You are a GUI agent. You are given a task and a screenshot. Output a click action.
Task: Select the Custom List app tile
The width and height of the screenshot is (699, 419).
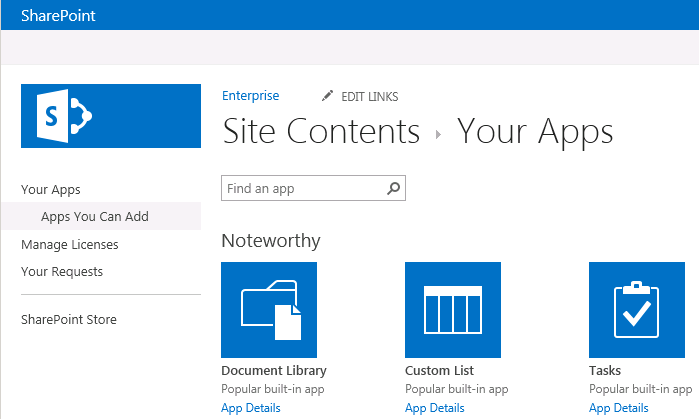point(452,310)
